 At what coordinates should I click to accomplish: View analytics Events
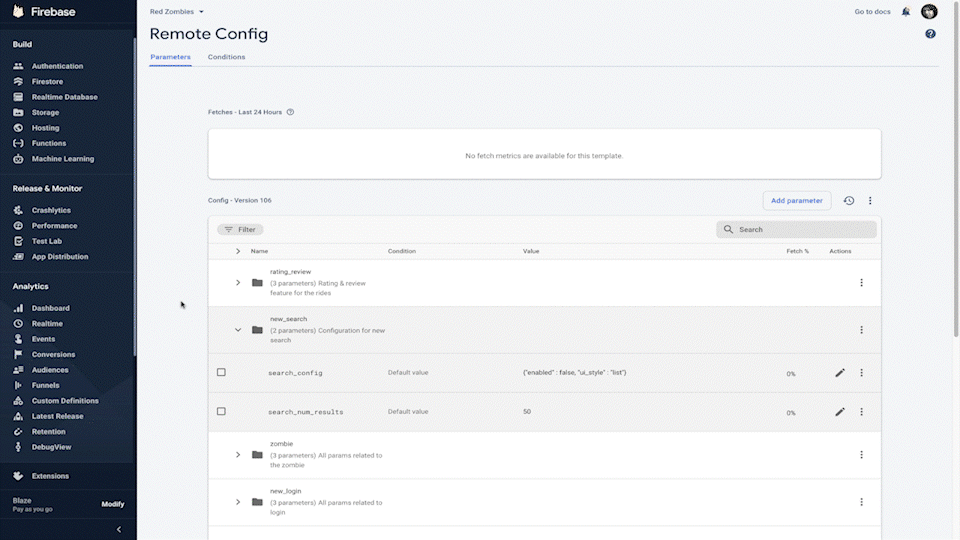pyautogui.click(x=43, y=339)
